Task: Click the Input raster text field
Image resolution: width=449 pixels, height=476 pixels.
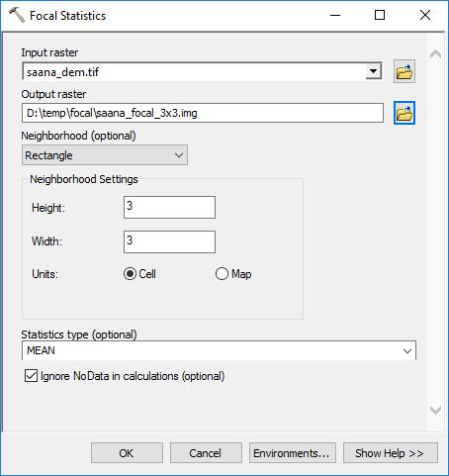Action: coord(194,71)
